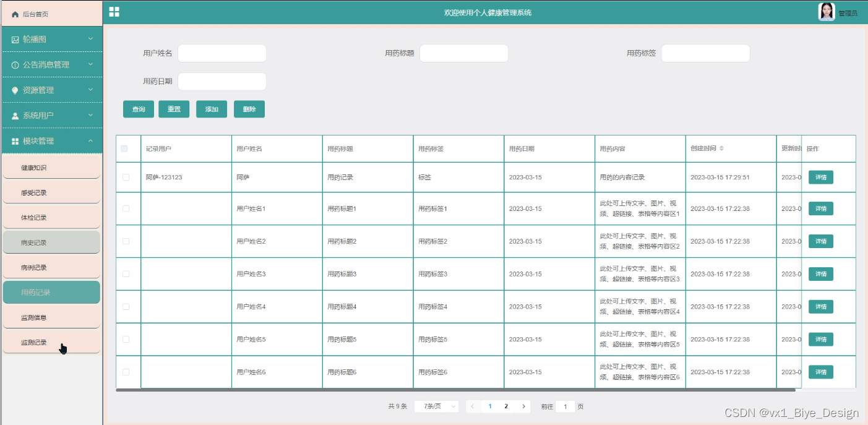The height and width of the screenshot is (425, 868).
Task: Open 感受记录 in the sidebar
Action: coord(51,192)
